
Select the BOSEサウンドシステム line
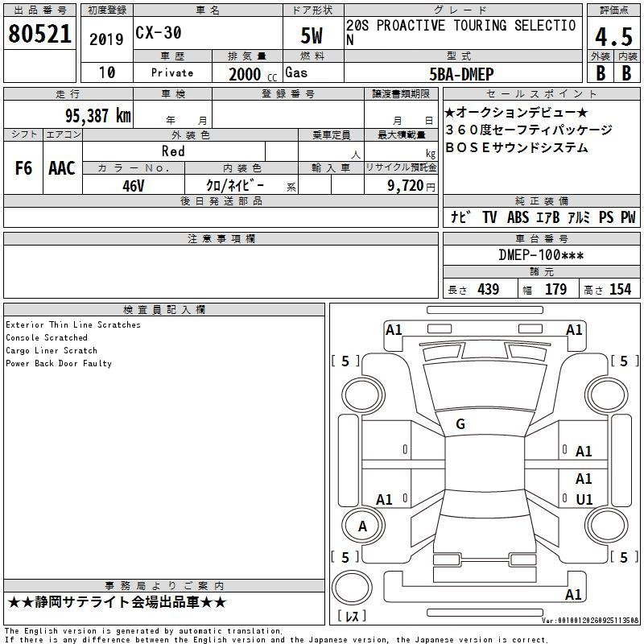517,147
